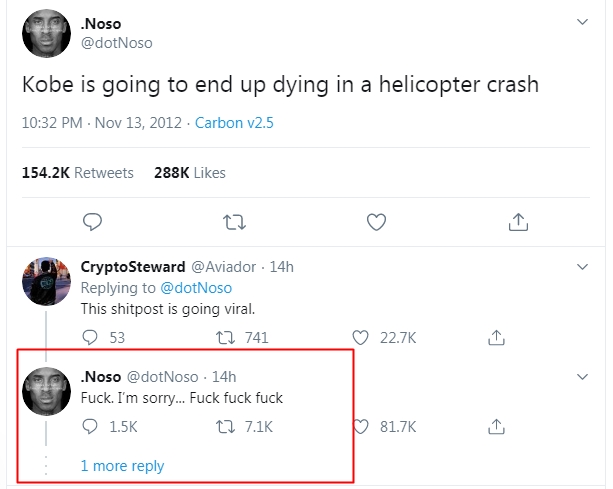Retweet .Noso's apology reply with 7.1K retweets
The width and height of the screenshot is (613, 489).
pyautogui.click(x=226, y=426)
